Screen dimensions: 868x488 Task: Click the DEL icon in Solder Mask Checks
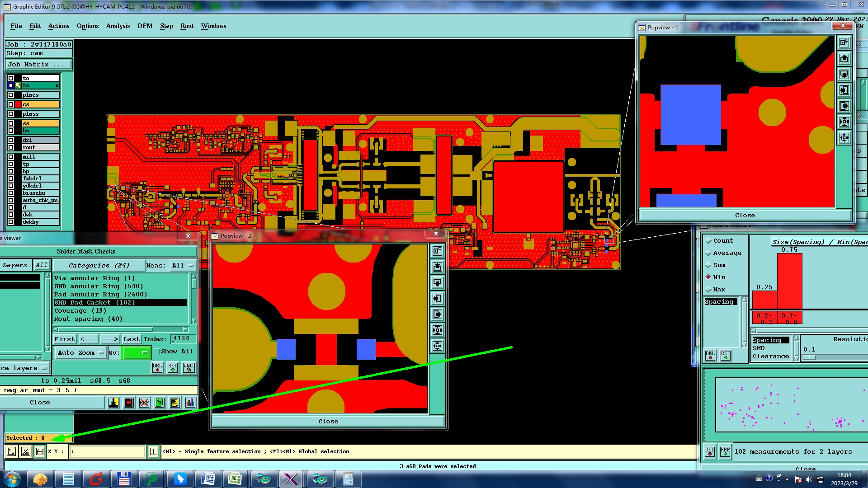(157, 368)
